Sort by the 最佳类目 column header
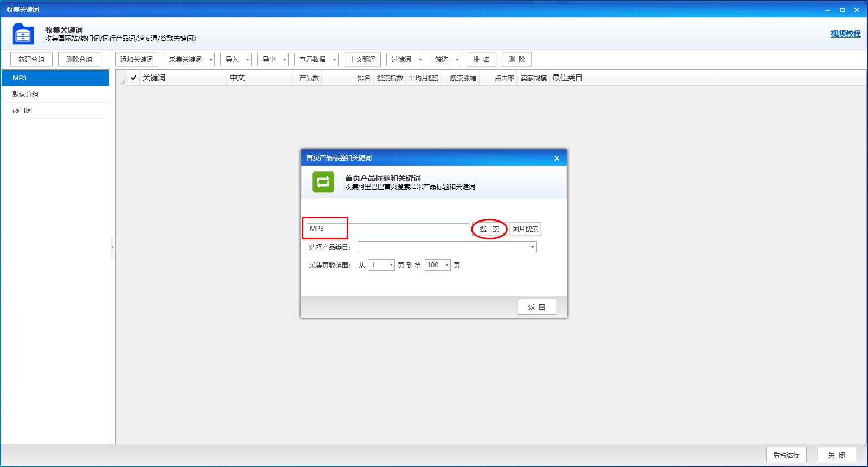 click(631, 78)
